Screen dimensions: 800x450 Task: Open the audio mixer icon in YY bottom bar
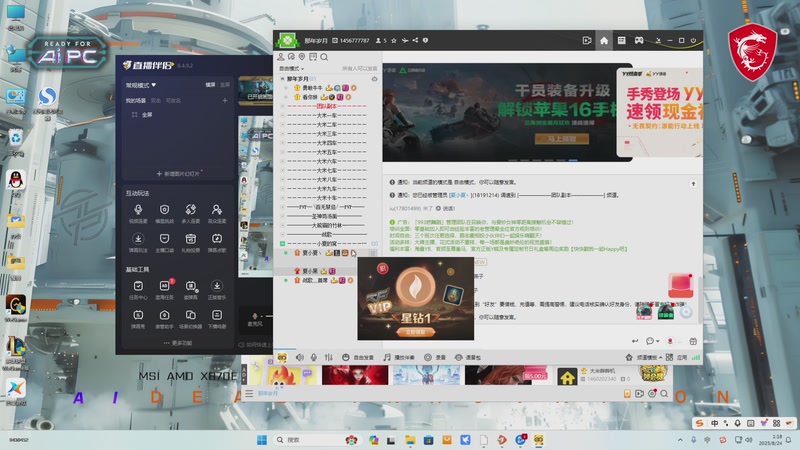point(329,357)
